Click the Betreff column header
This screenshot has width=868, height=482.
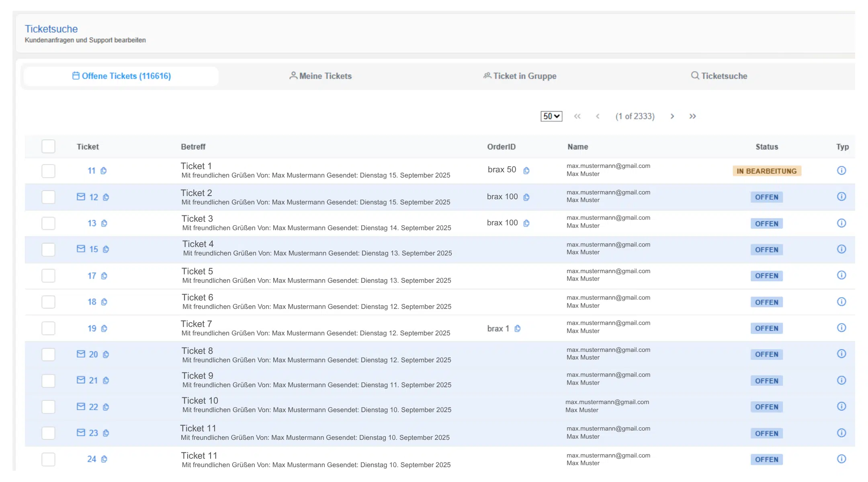click(193, 147)
